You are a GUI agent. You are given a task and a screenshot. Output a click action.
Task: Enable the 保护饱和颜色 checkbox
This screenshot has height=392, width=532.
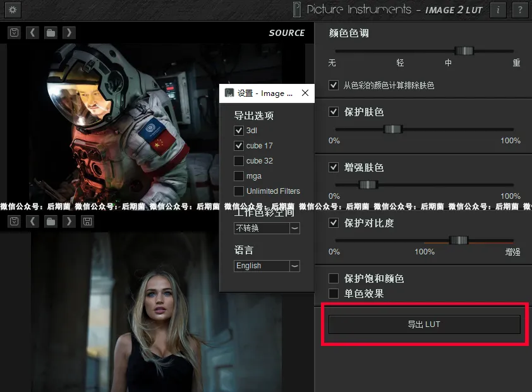(x=334, y=278)
